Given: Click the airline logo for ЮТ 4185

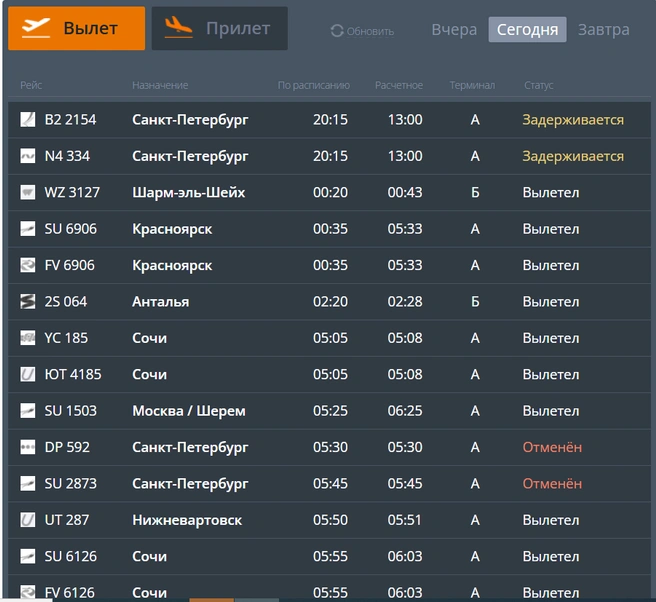Looking at the screenshot, I should point(28,374).
